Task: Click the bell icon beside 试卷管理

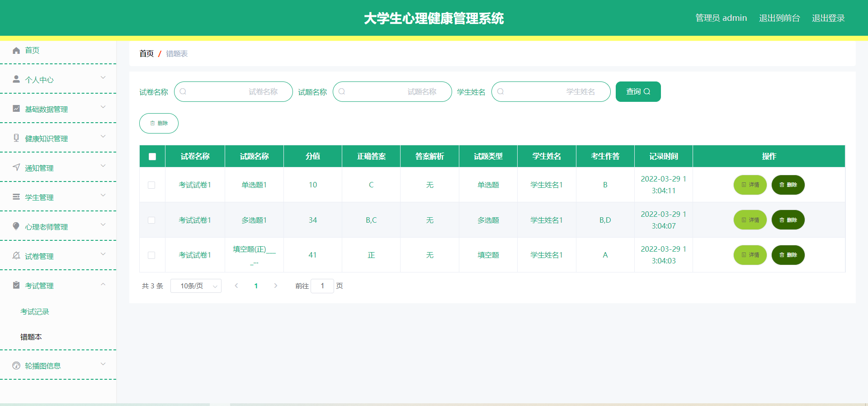Action: (x=16, y=256)
